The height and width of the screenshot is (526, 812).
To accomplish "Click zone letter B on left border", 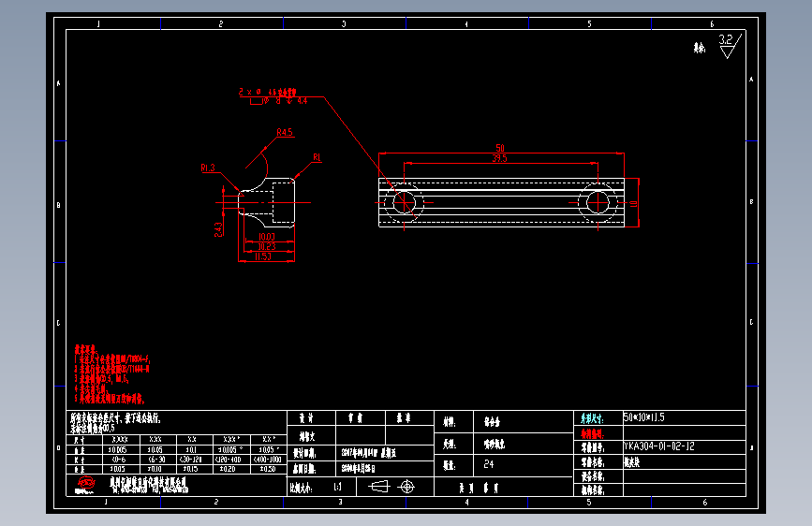I will [58, 205].
